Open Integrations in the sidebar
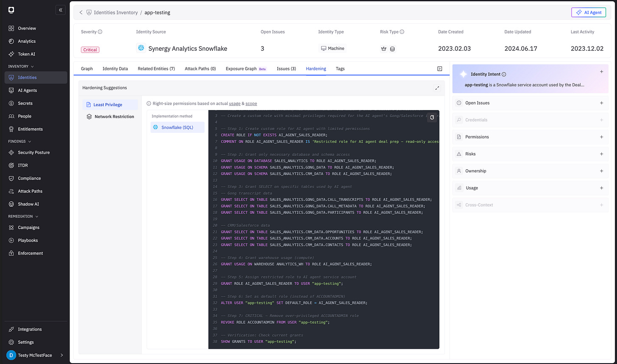Image resolution: width=617 pixels, height=364 pixels. click(x=36, y=329)
